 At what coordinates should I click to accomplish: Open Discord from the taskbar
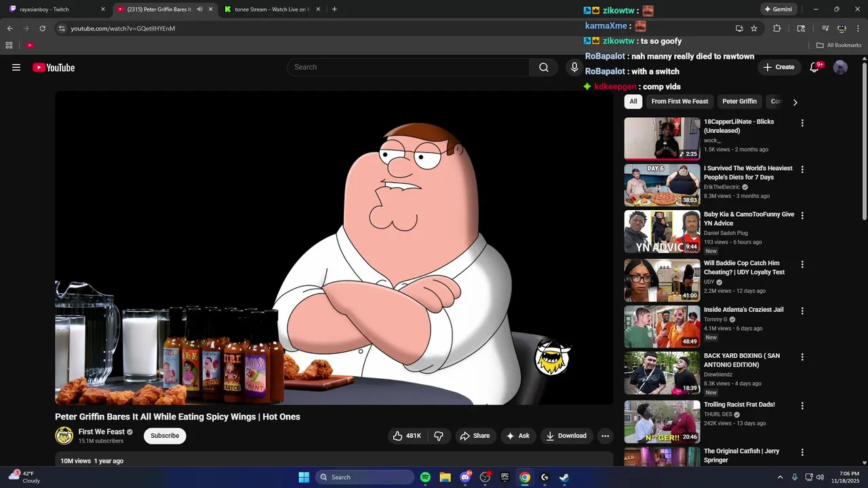[x=465, y=477]
